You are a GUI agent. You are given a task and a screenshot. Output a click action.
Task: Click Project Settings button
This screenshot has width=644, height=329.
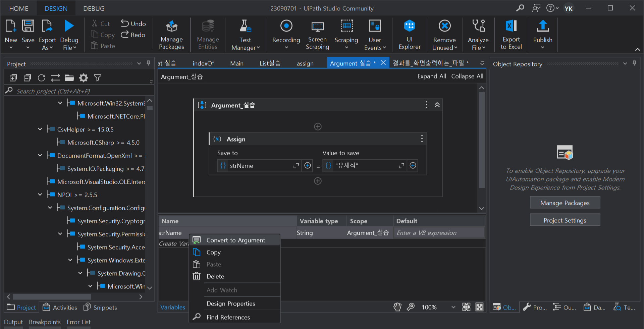[565, 220]
